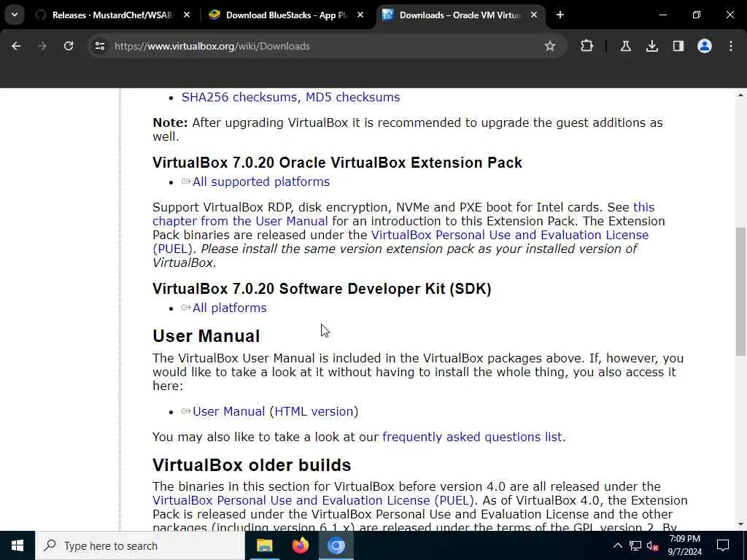Close the Releases MustardChef tab
Screen dimensions: 747x560
click(187, 15)
